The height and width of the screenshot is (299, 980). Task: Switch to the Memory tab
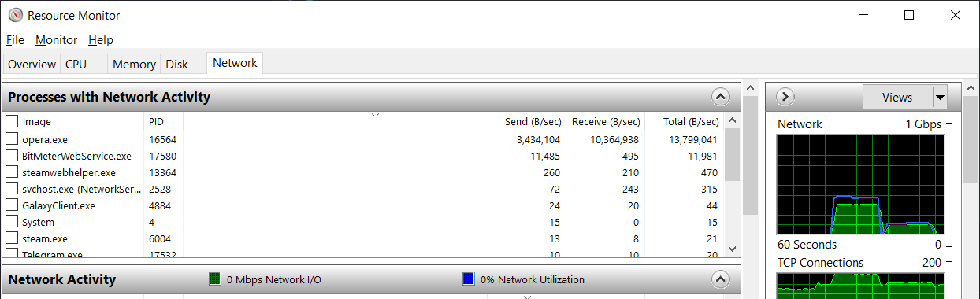[x=134, y=65]
